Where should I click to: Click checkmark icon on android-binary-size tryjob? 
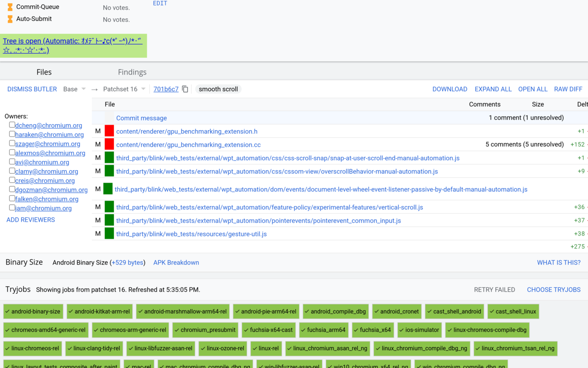(7, 311)
